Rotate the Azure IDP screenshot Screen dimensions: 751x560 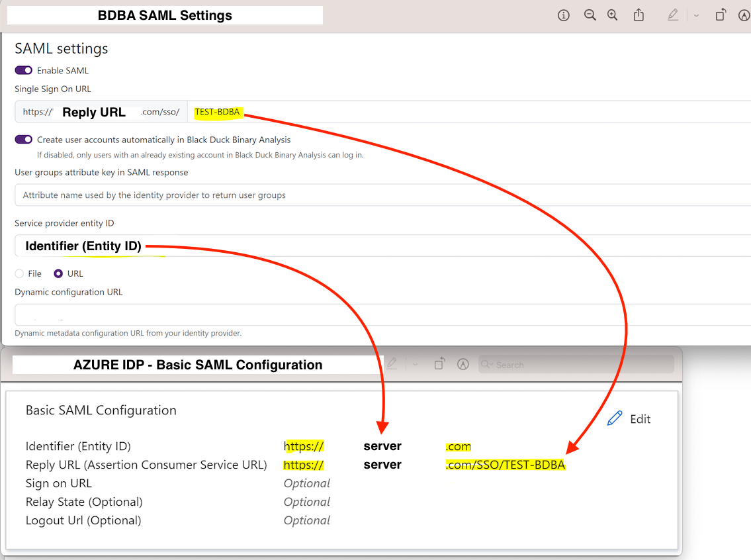tap(439, 363)
